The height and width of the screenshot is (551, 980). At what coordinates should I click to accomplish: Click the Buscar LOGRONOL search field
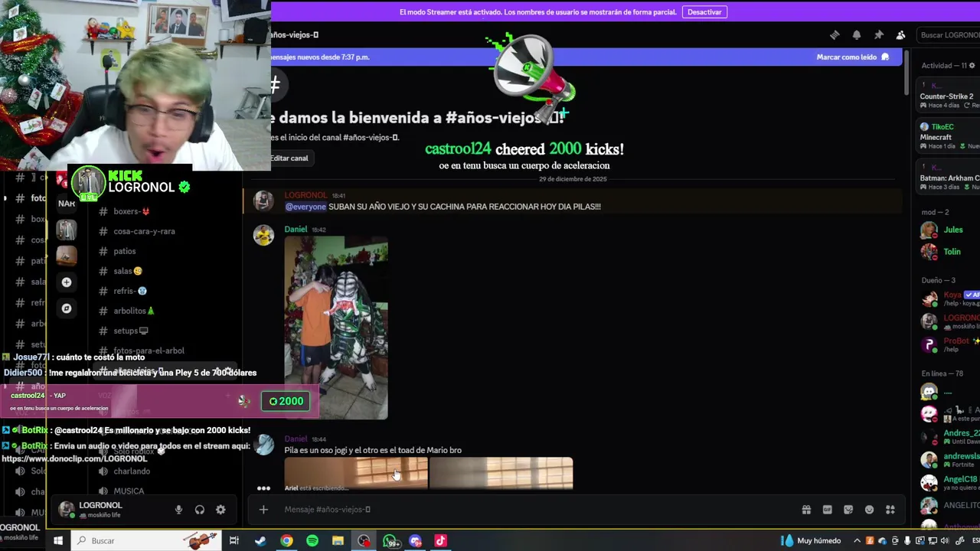coord(948,35)
